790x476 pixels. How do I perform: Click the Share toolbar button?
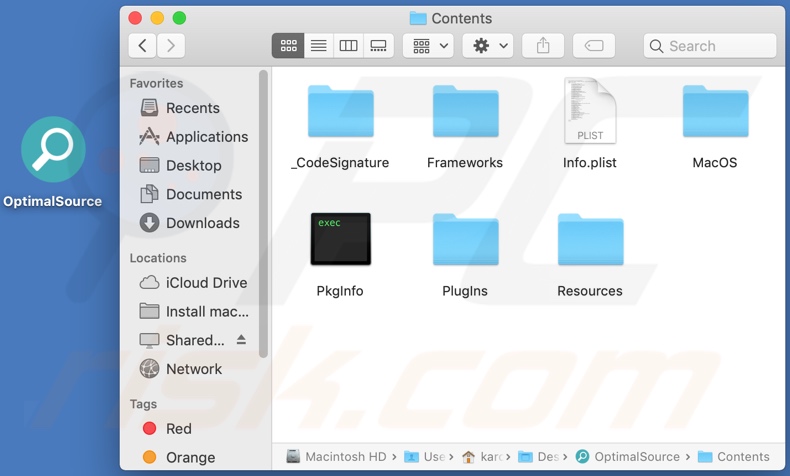pyautogui.click(x=543, y=46)
